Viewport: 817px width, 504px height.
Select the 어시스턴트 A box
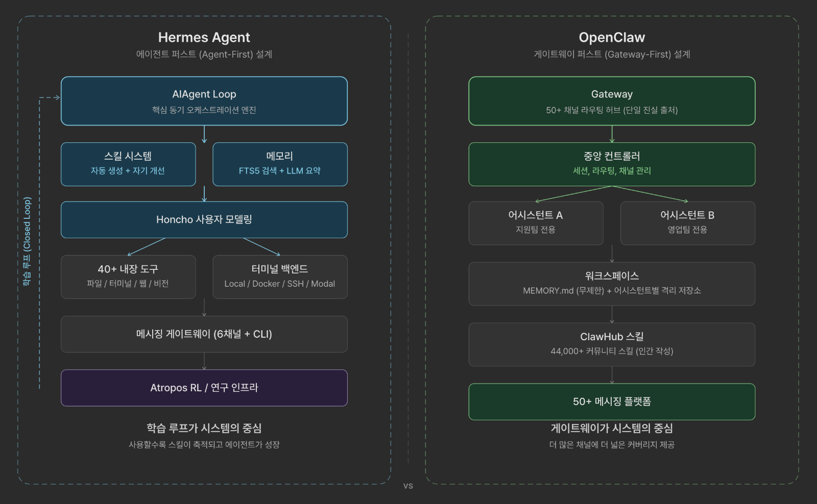click(536, 222)
